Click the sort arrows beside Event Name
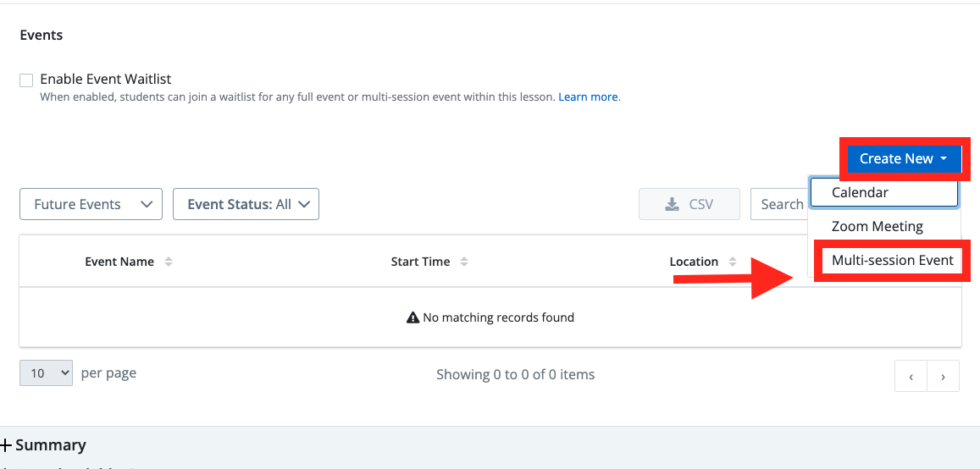 pos(169,262)
